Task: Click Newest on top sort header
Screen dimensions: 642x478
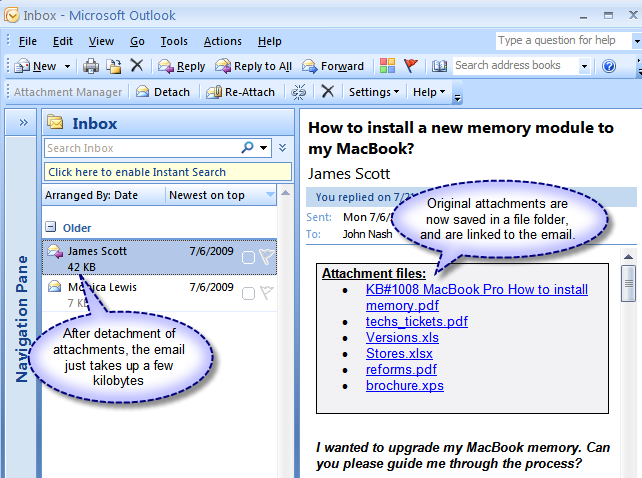Action: pyautogui.click(x=221, y=195)
